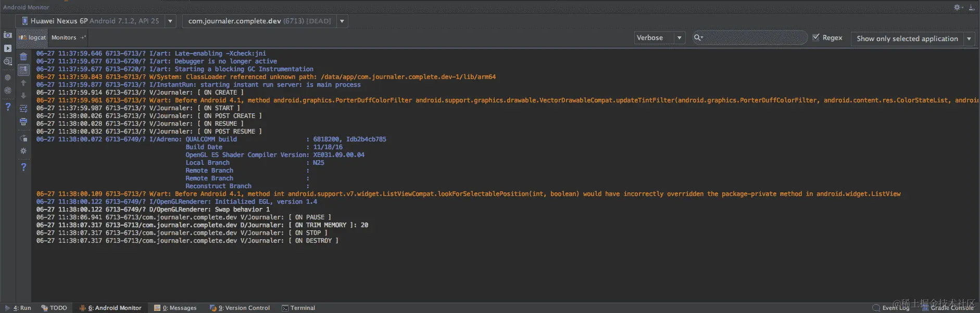Select the ON PAUSE log entry
This screenshot has width=980, height=313.
[x=184, y=217]
